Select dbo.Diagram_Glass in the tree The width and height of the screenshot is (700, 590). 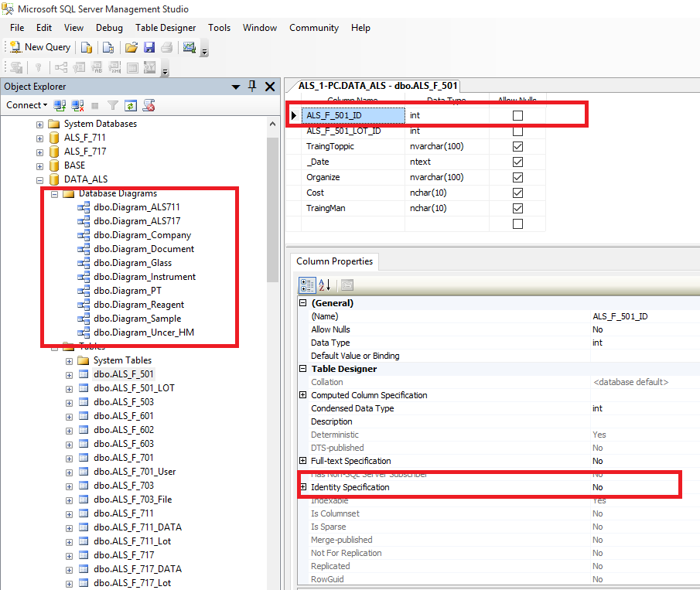click(132, 263)
